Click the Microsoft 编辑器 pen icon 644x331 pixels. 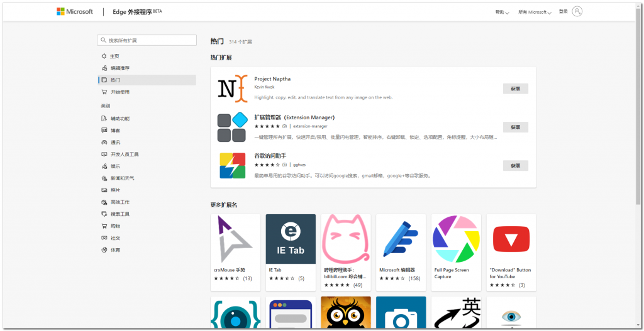point(401,239)
